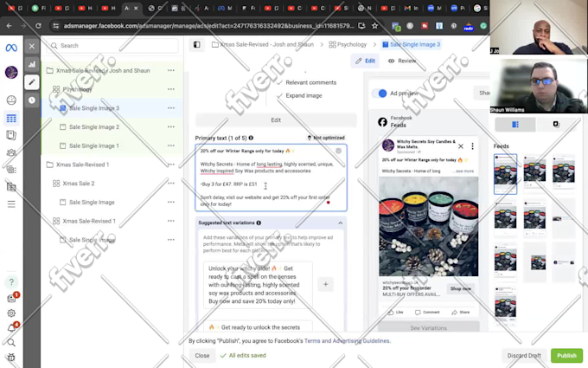588x368 pixels.
Task: Toggle the Relevant comments checkmark
Action: [279, 82]
